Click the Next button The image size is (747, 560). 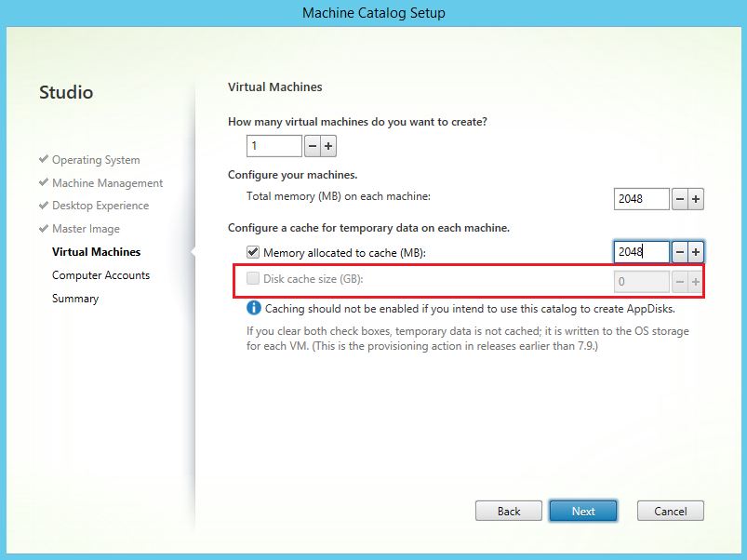[x=582, y=511]
